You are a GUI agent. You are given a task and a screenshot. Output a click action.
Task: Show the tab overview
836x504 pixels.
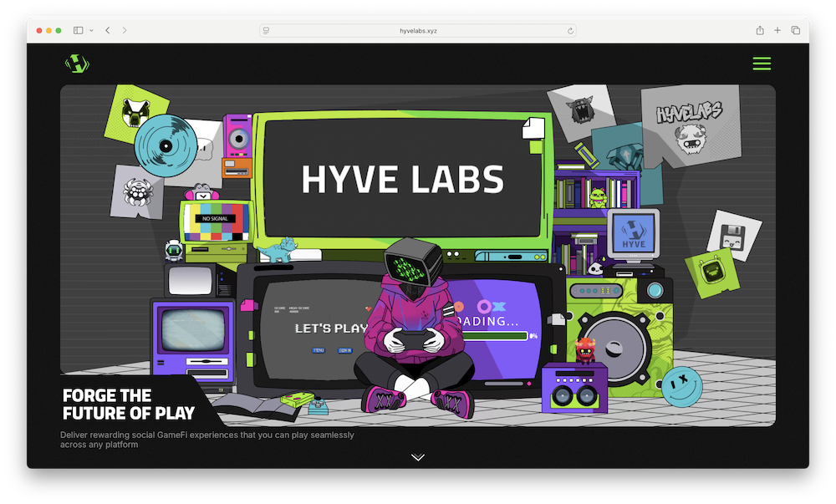[795, 30]
